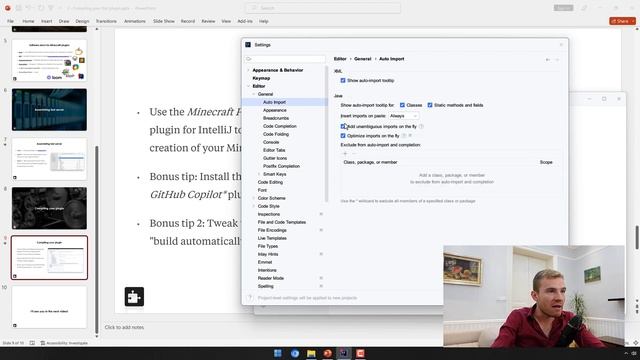Click help icon beside Optimize imports on the fly
The height and width of the screenshot is (360, 640).
click(404, 136)
